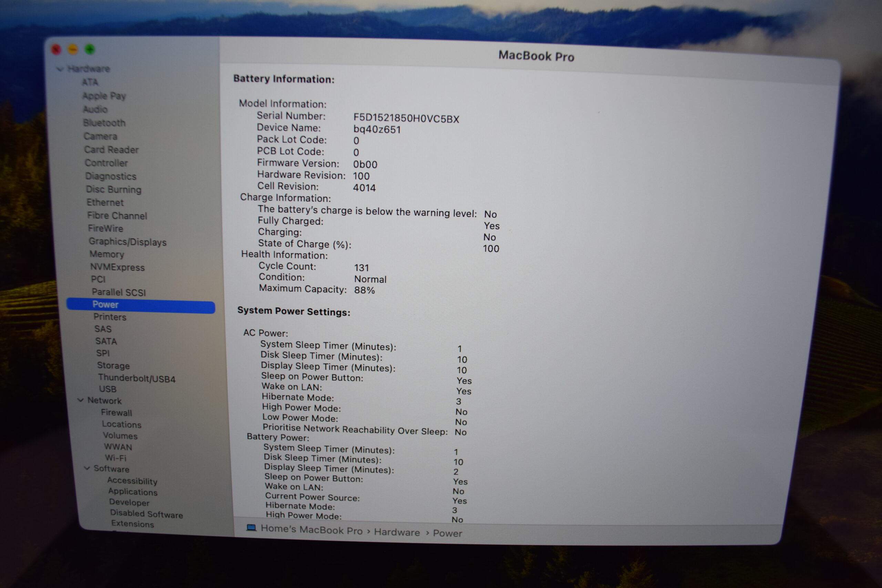Viewport: 882px width, 588px height.
Task: Select Extensions under Software
Action: (x=132, y=524)
